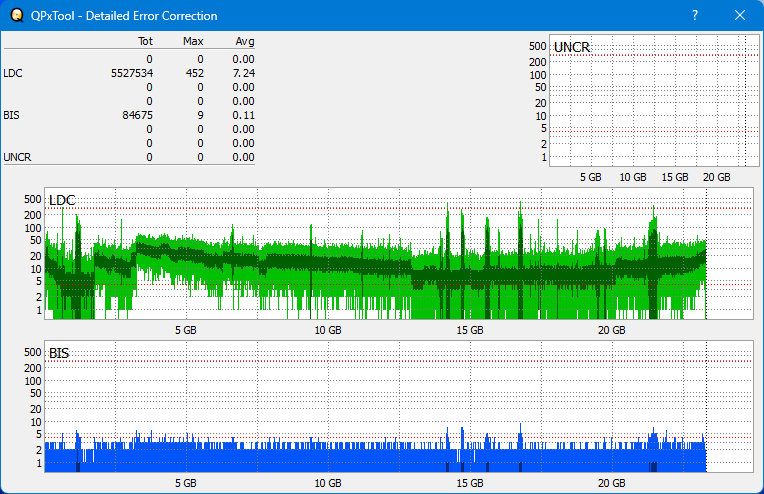Click the LDC graph title
The image size is (764, 494).
click(x=62, y=200)
